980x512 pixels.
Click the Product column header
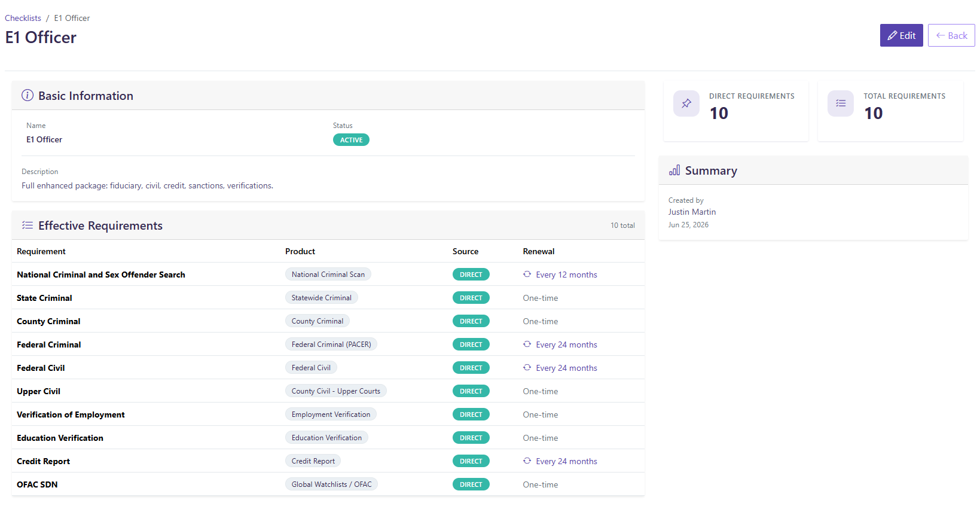[300, 251]
